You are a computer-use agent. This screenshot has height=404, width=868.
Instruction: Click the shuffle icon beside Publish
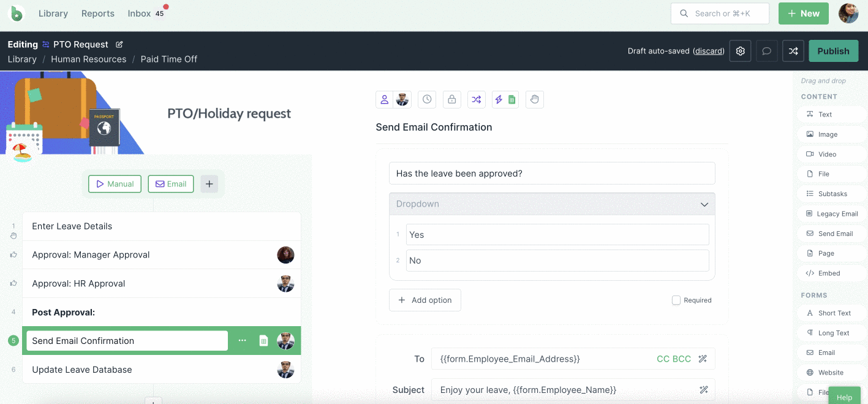pos(793,51)
